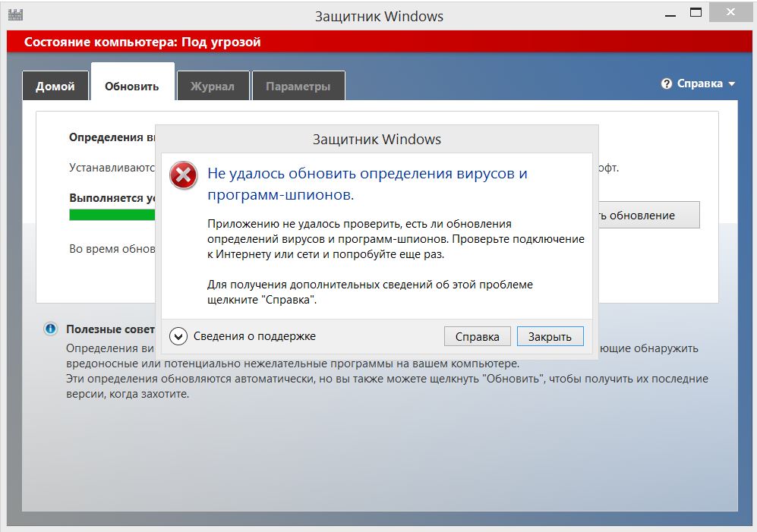Click the red error icon in the dialog

(184, 175)
